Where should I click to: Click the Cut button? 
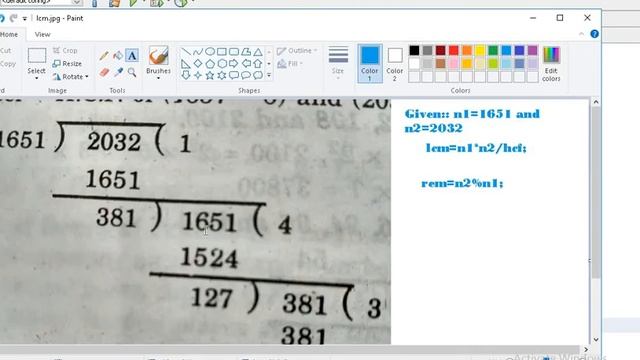coord(6,51)
